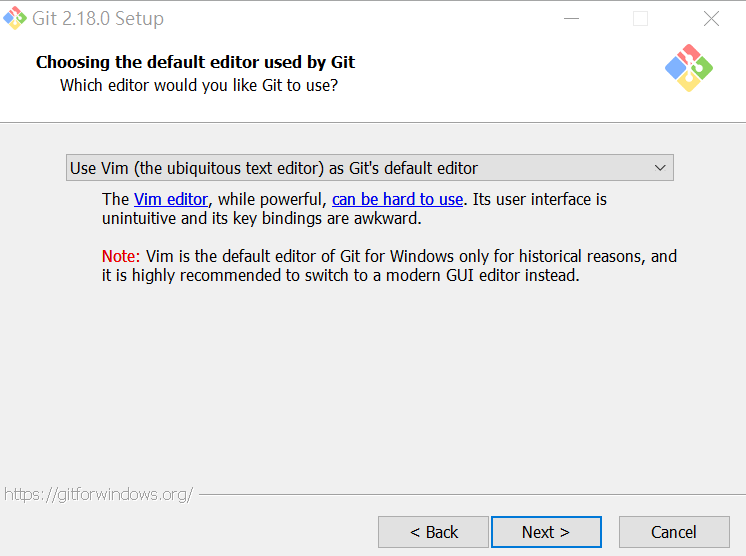Click the "Choosing the default editor" heading
Image resolution: width=746 pixels, height=556 pixels.
(195, 62)
